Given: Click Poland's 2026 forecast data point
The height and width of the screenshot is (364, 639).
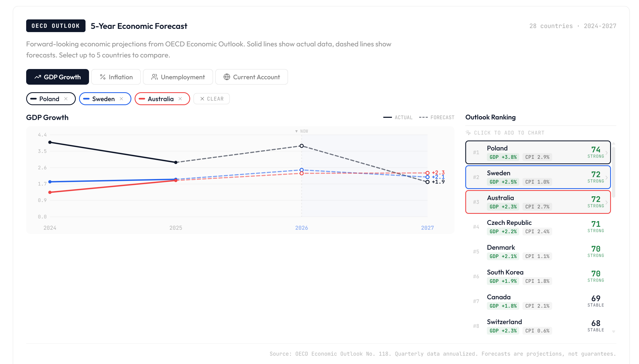Looking at the screenshot, I should coord(302,146).
